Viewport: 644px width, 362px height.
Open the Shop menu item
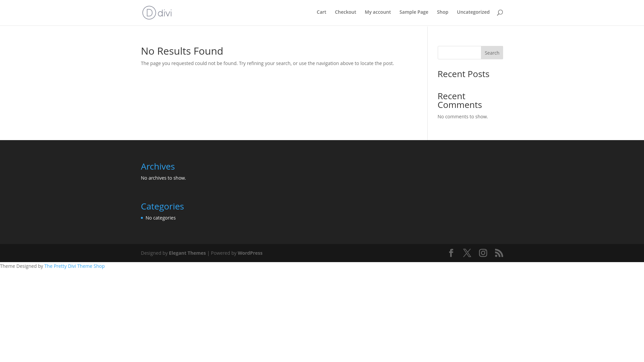click(x=442, y=12)
